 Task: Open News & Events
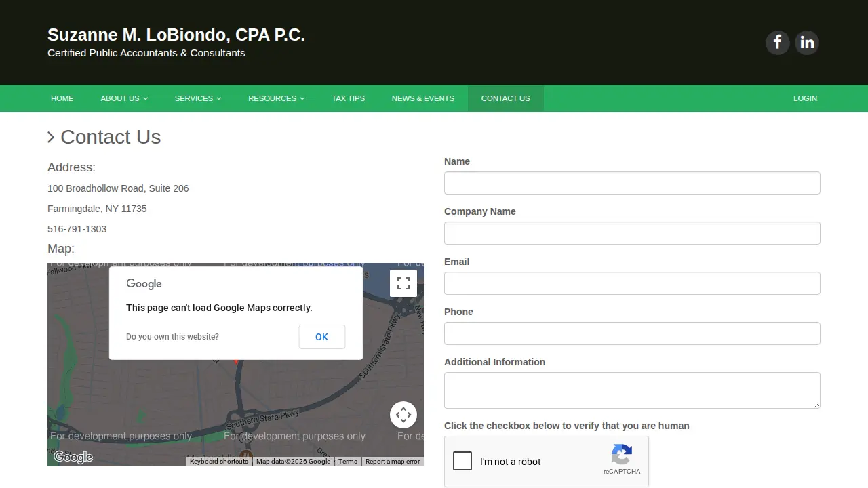pyautogui.click(x=423, y=98)
